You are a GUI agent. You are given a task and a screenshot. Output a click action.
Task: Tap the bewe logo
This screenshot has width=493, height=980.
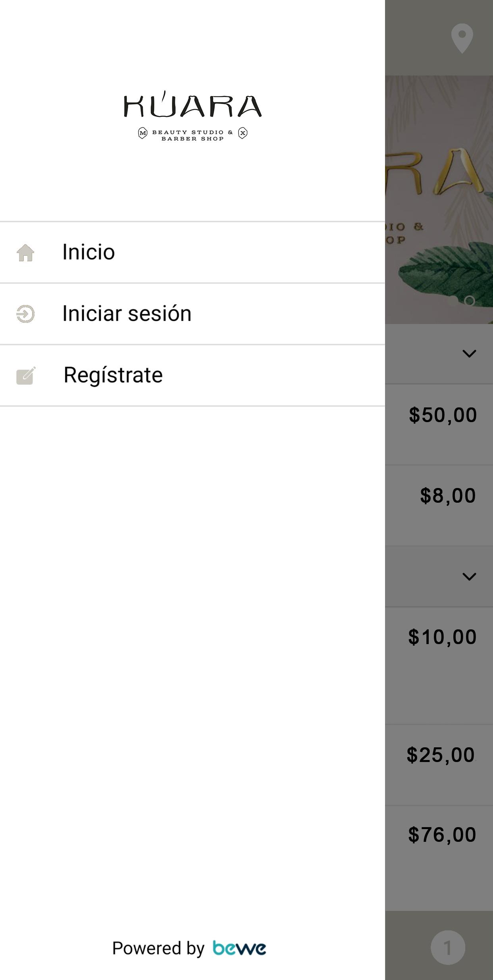(239, 948)
